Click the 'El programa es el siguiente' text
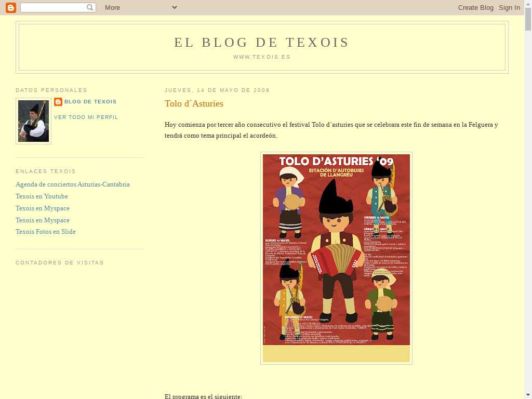532x399 pixels. click(203, 396)
